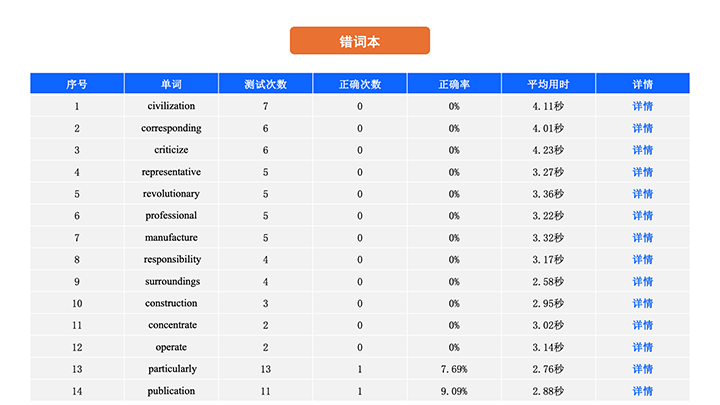Image resolution: width=720 pixels, height=405 pixels.
Task: View 详情 for surroundings
Action: [x=642, y=282]
